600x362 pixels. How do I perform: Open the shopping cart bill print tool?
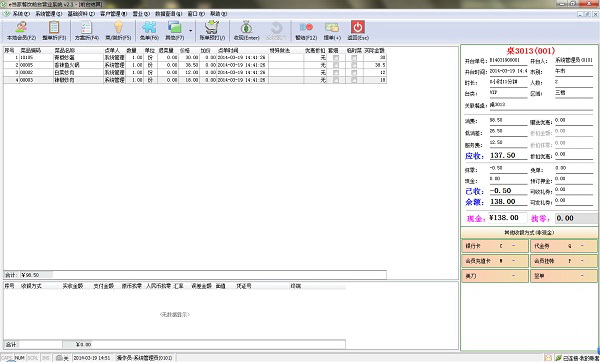pyautogui.click(x=212, y=31)
